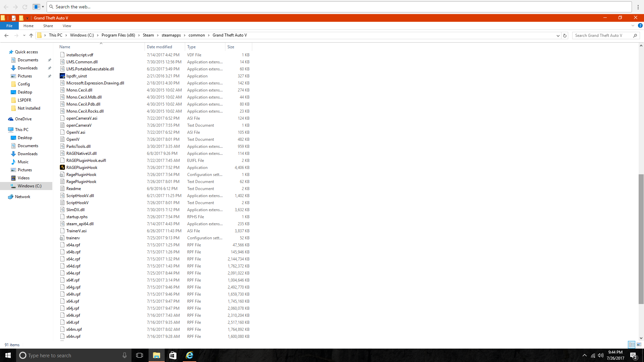Open the File menu
Screen dimensions: 644x362
(x=9, y=26)
